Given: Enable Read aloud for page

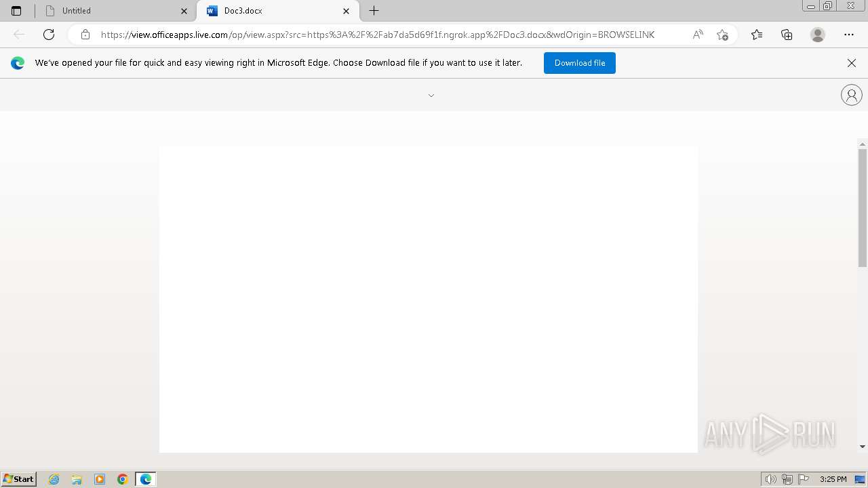Looking at the screenshot, I should click(x=698, y=35).
